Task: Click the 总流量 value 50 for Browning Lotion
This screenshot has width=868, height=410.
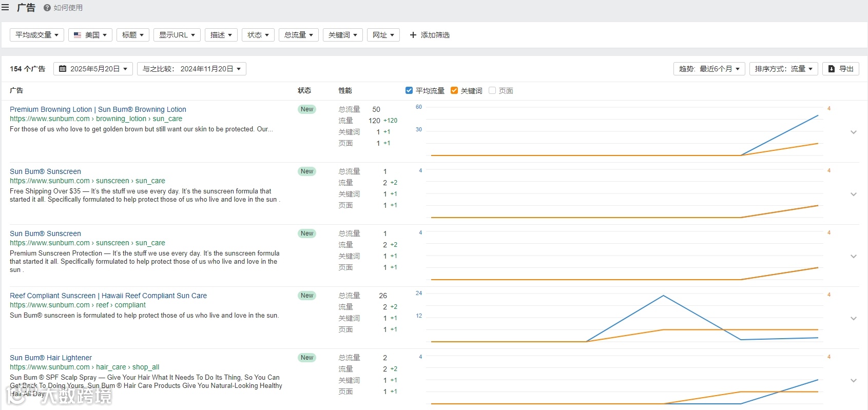Action: point(376,109)
